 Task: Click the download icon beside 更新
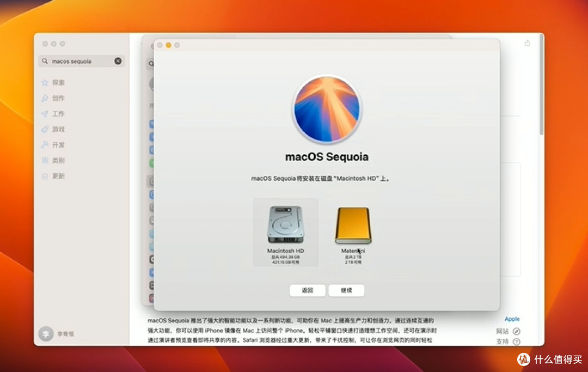coord(45,176)
